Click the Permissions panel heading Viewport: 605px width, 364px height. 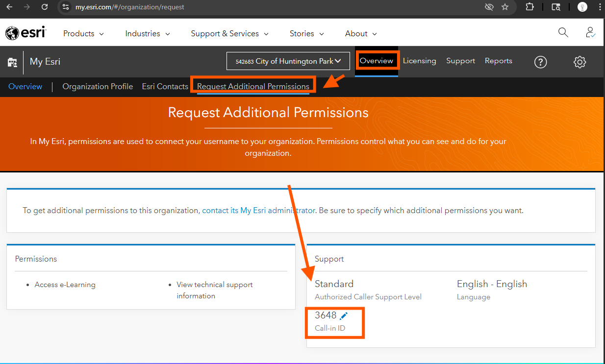click(36, 259)
